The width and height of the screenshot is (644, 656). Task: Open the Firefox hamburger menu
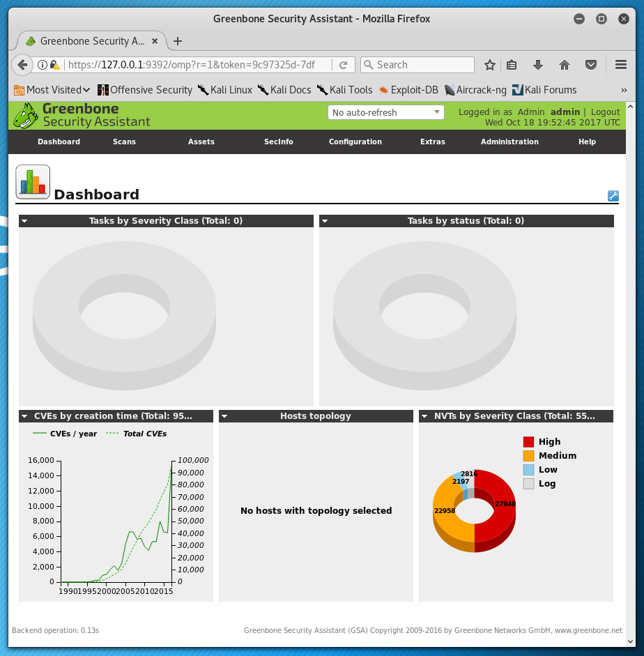(621, 65)
